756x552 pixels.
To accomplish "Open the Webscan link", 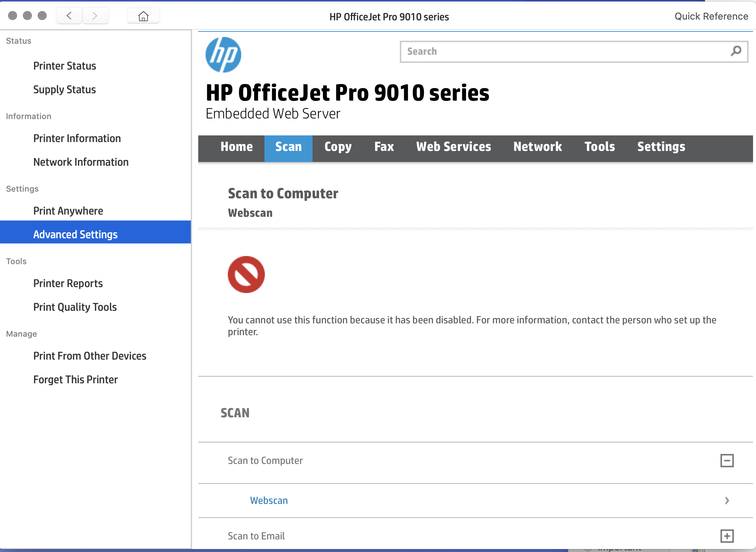I will [x=269, y=500].
